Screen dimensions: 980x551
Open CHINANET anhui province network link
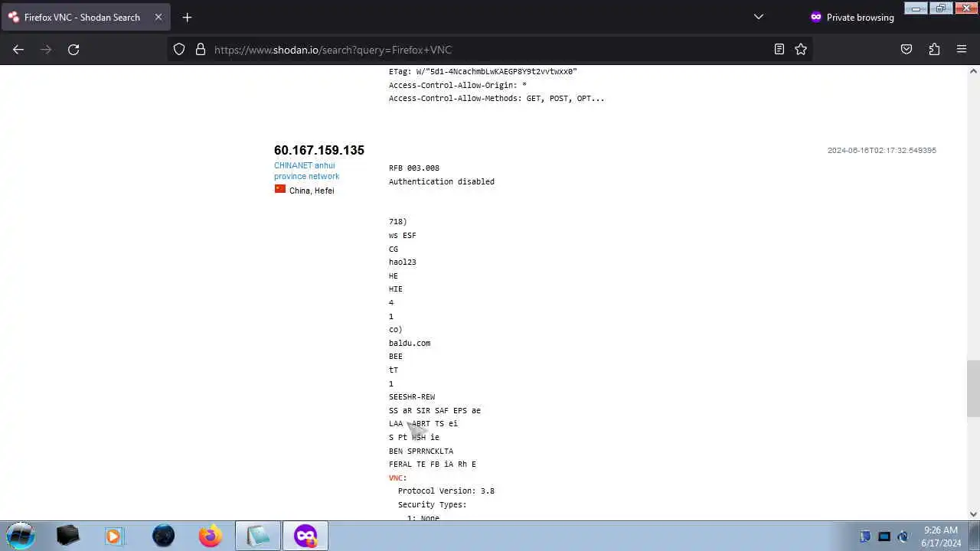pos(306,171)
